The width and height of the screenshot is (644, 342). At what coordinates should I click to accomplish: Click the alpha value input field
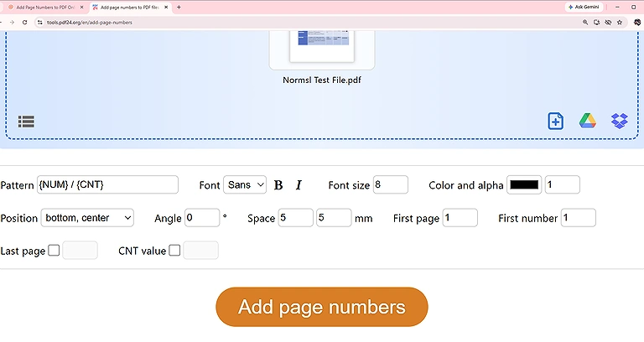(563, 184)
